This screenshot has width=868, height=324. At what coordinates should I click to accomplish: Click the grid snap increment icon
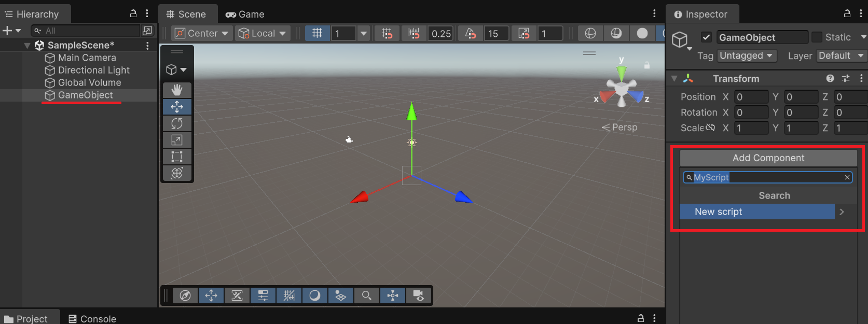[387, 34]
